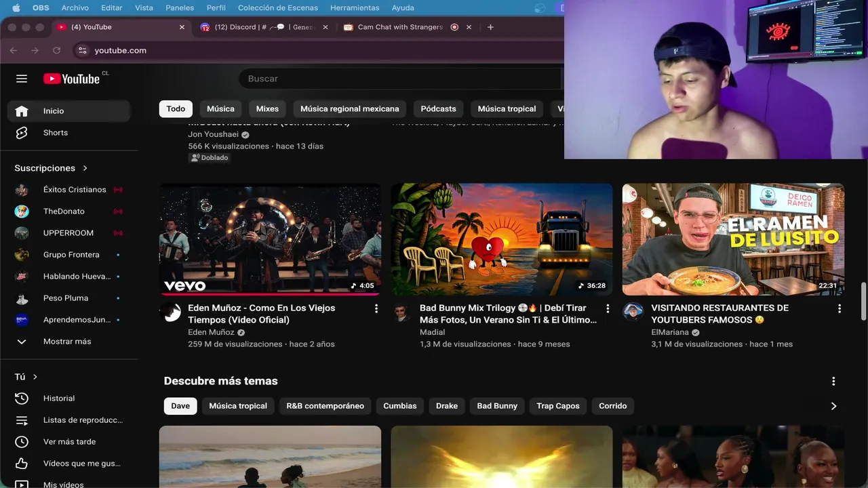This screenshot has width=868, height=488.
Task: Switch to the Discord browser tab
Action: (264, 27)
